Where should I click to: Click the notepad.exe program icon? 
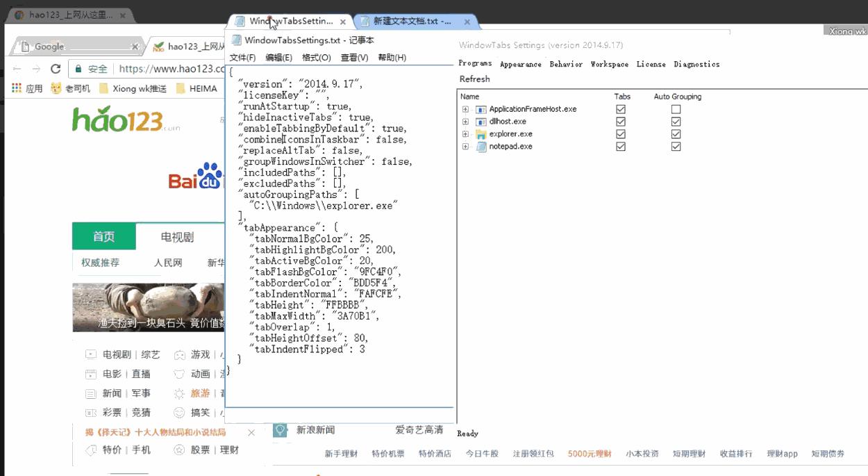[481, 147]
